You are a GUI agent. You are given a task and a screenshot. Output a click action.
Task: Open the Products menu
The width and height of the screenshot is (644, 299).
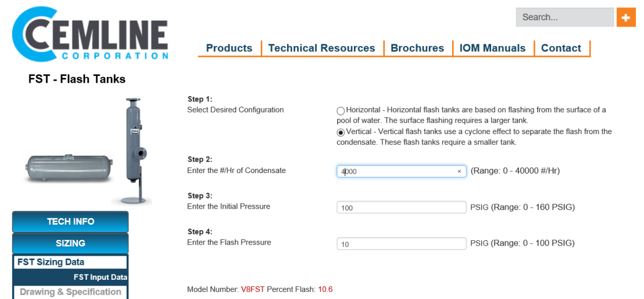pos(229,48)
